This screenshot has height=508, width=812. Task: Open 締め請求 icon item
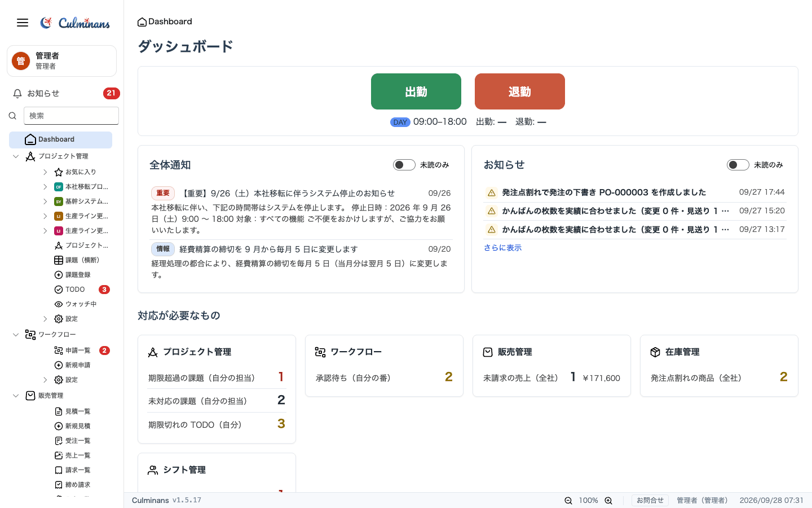[x=72, y=485]
